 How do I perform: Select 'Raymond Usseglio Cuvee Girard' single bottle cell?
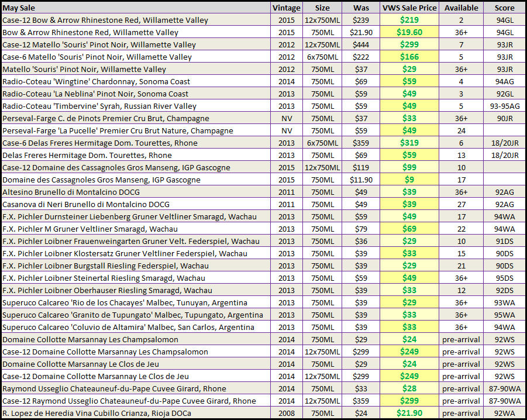[136, 389]
